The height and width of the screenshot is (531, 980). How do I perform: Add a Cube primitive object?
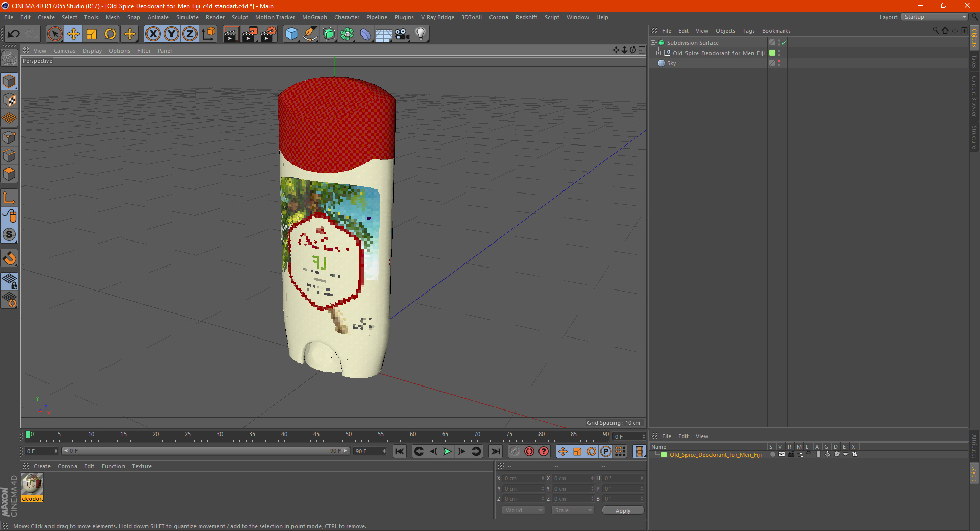[291, 34]
